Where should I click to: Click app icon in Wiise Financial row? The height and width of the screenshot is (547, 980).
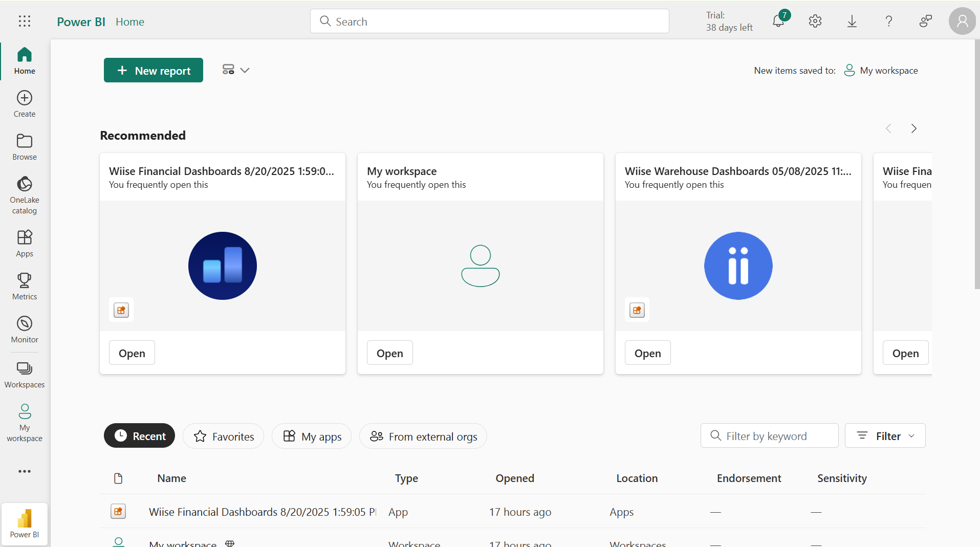[x=118, y=511]
